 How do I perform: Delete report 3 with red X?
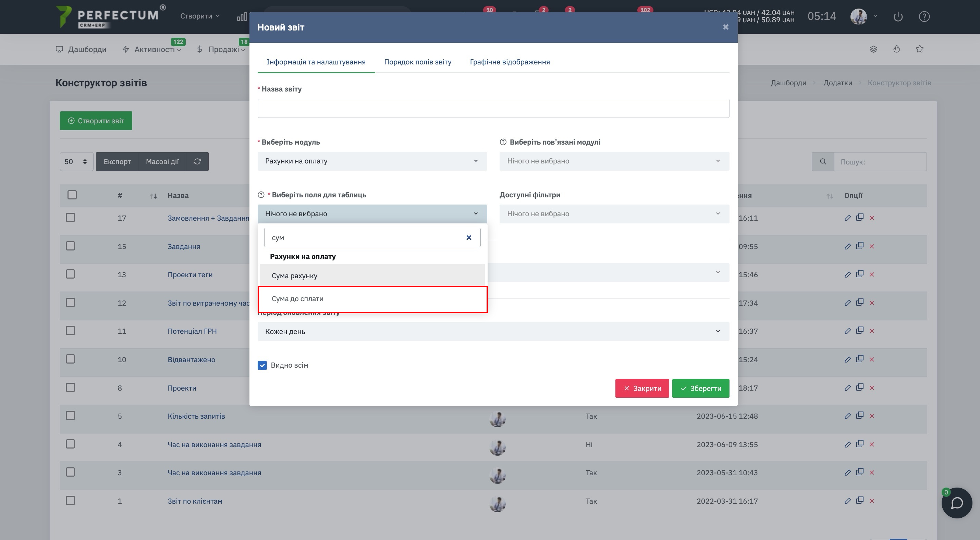click(872, 473)
